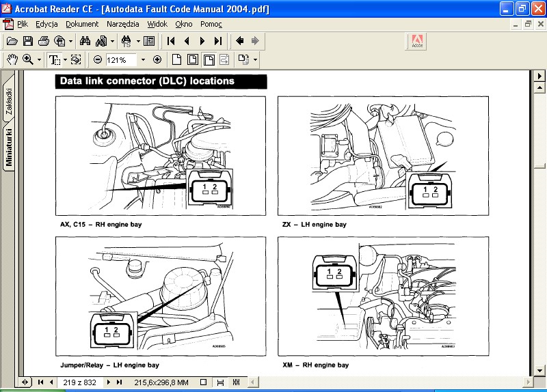Click the page number field 219 z 832
The image size is (547, 392).
point(79,382)
